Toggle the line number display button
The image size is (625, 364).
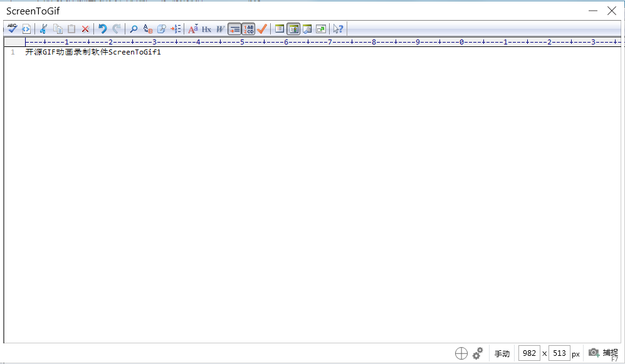(234, 29)
